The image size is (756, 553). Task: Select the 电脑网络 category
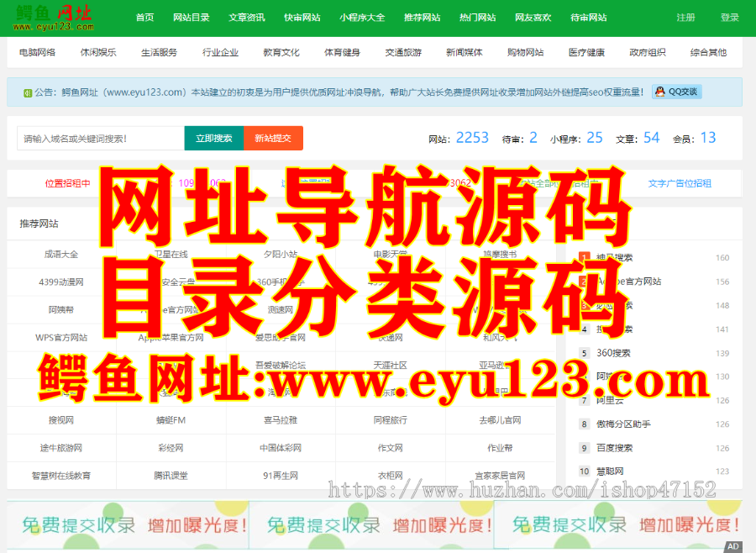click(x=37, y=53)
